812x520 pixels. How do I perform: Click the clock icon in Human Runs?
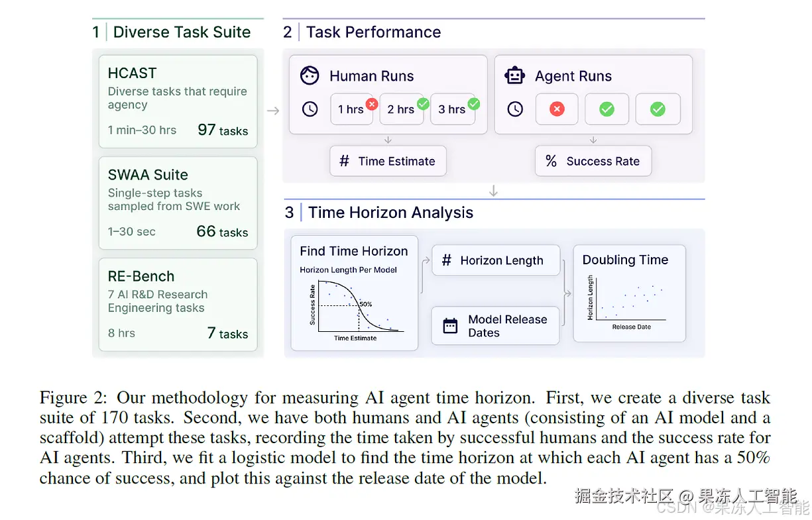click(x=310, y=109)
